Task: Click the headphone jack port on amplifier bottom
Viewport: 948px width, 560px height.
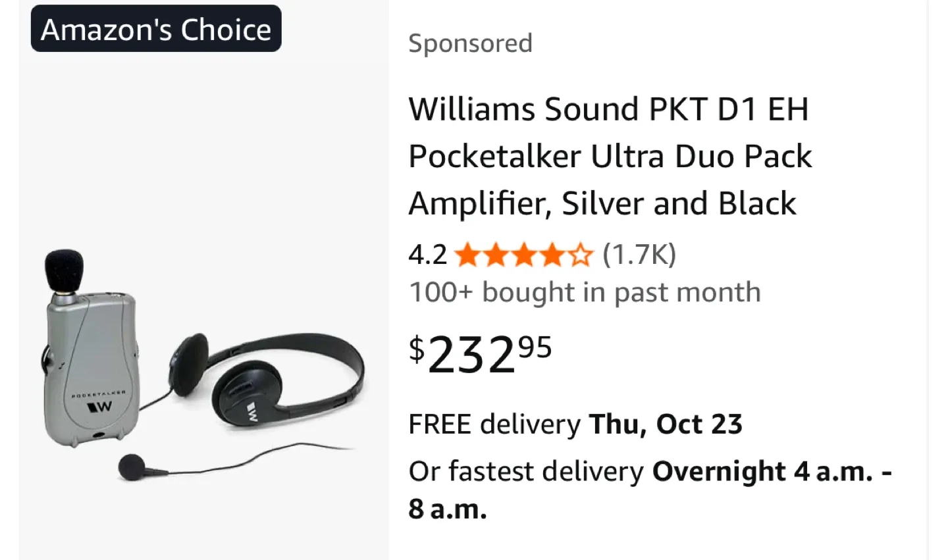Action: pyautogui.click(x=98, y=436)
